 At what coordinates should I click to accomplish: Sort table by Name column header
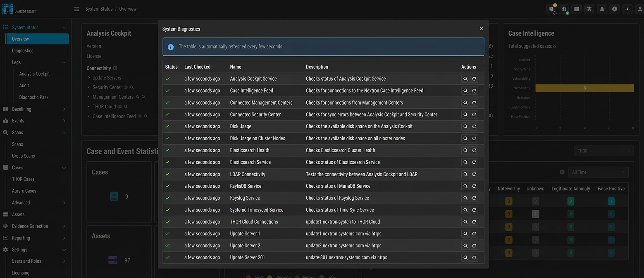236,67
